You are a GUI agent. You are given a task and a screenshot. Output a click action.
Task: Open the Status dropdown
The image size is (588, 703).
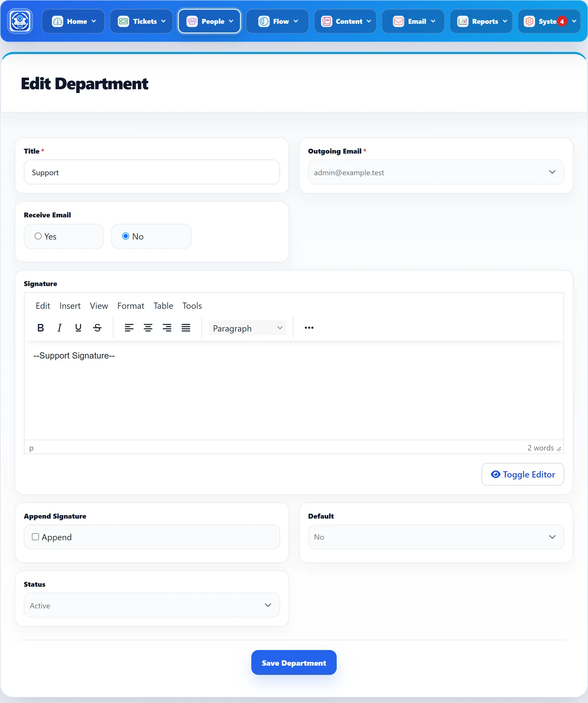[152, 605]
